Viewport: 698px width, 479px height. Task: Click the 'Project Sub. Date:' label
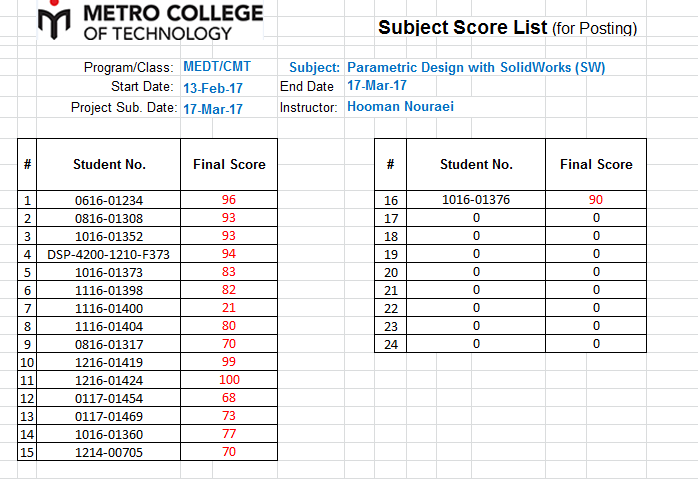(124, 107)
